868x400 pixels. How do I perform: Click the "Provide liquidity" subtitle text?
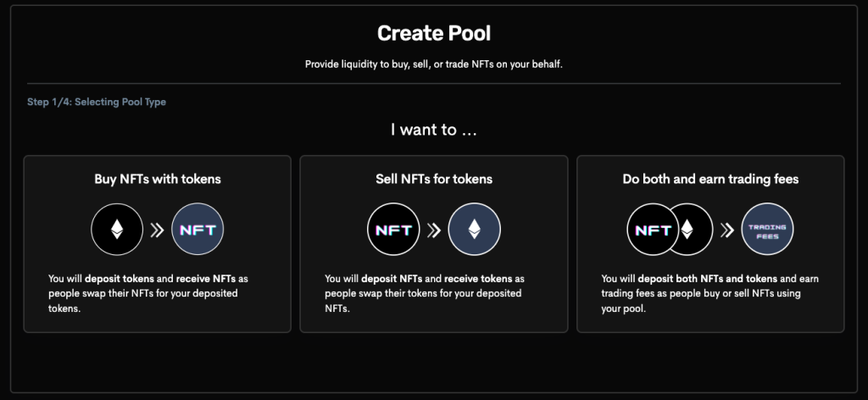point(434,64)
